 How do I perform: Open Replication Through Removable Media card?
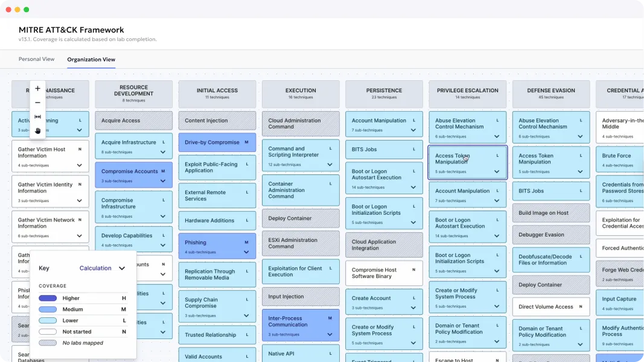tap(217, 275)
